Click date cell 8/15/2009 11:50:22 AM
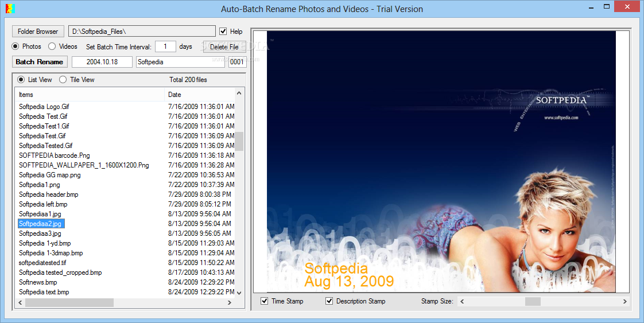644x323 pixels. [x=201, y=263]
